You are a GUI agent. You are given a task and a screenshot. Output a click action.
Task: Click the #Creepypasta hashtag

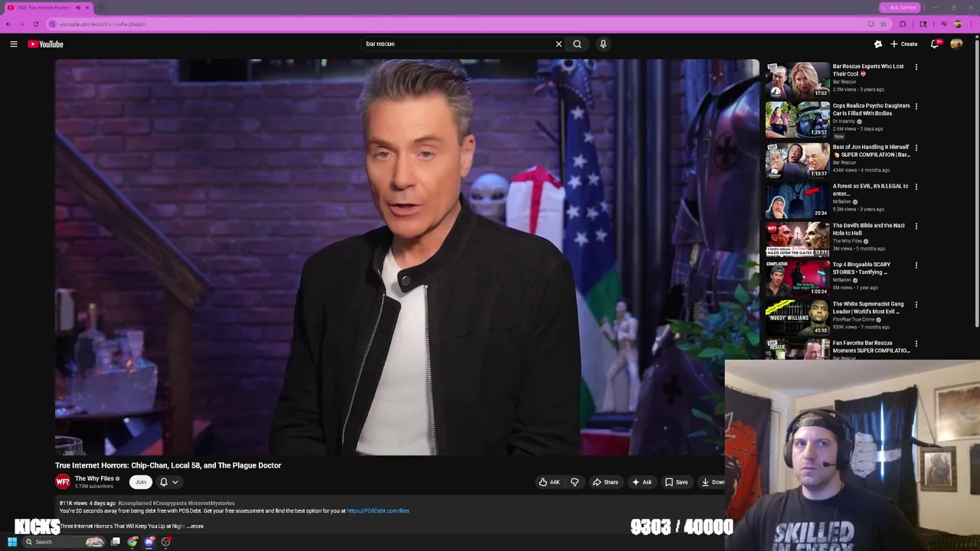coord(170,503)
